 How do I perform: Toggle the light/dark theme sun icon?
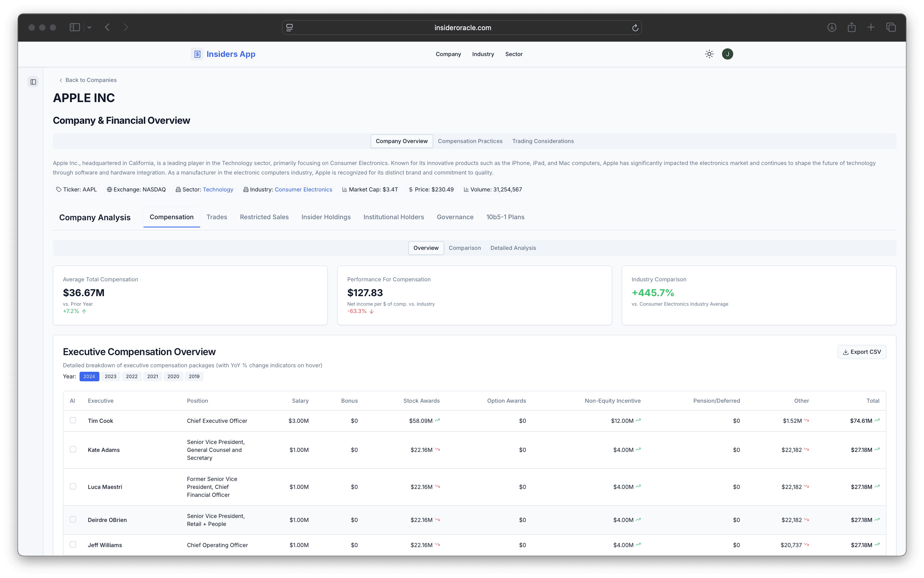point(709,54)
